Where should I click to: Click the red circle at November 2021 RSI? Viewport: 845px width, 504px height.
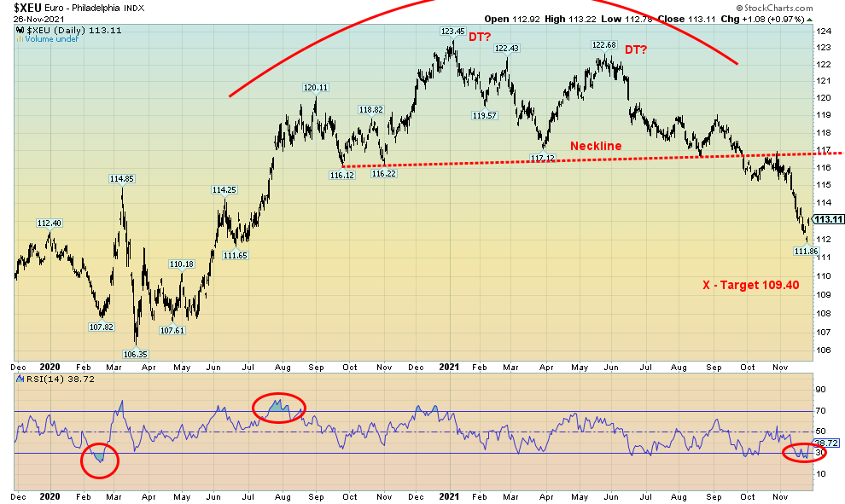point(801,454)
